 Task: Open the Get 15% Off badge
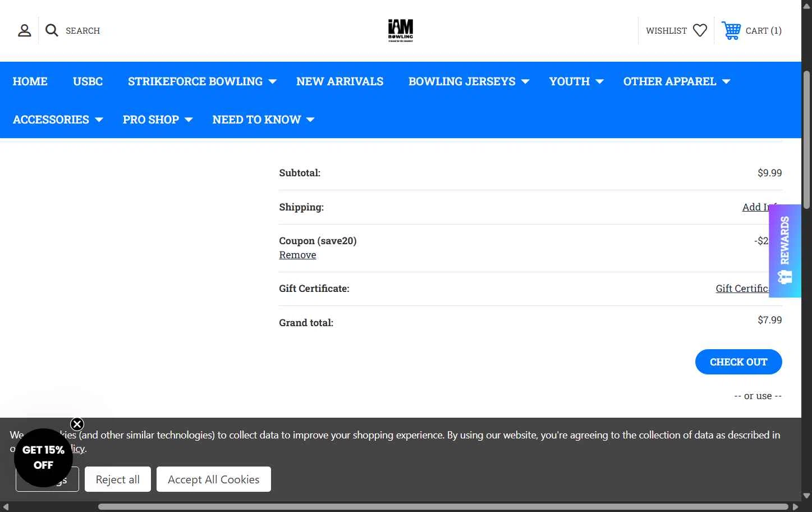[43, 458]
